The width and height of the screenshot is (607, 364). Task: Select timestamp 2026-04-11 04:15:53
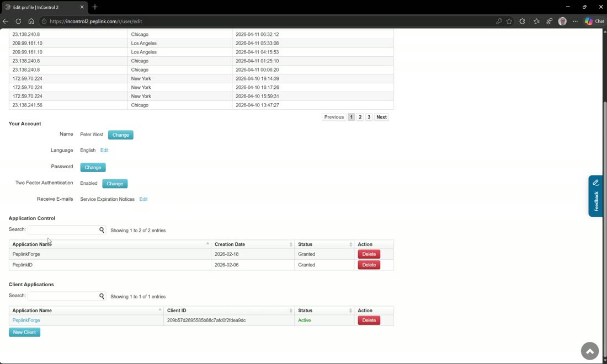tap(257, 52)
